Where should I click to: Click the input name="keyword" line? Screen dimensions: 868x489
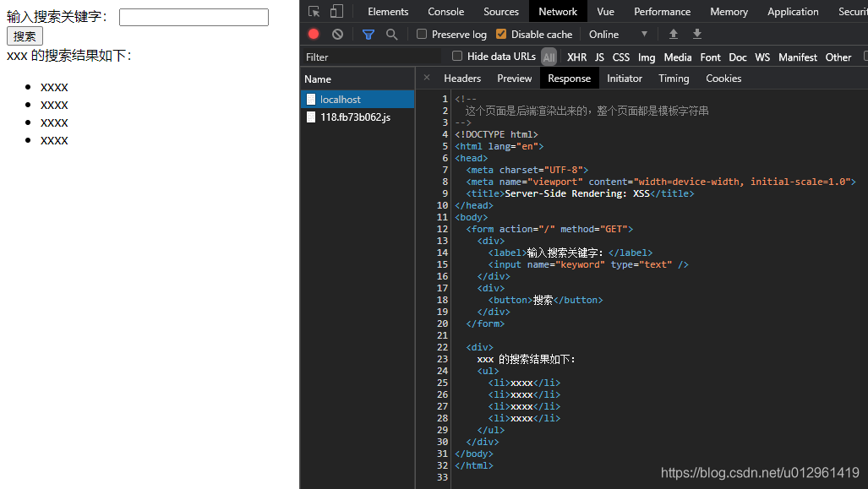[588, 264]
